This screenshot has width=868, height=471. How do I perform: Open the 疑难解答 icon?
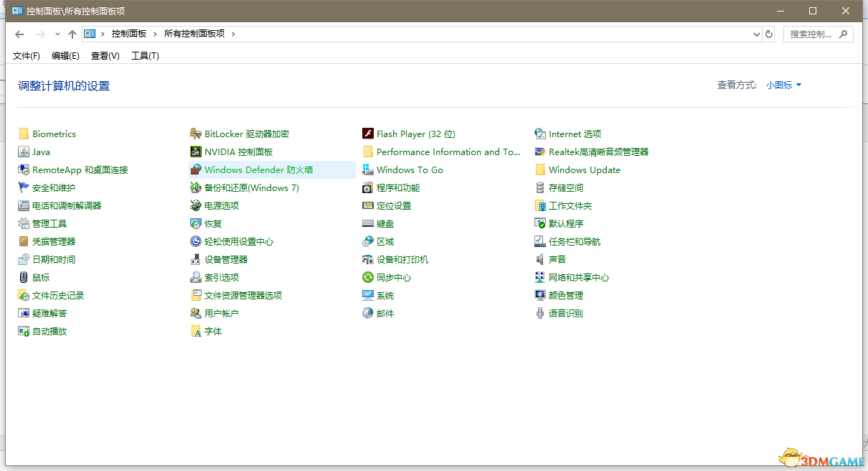pos(24,313)
